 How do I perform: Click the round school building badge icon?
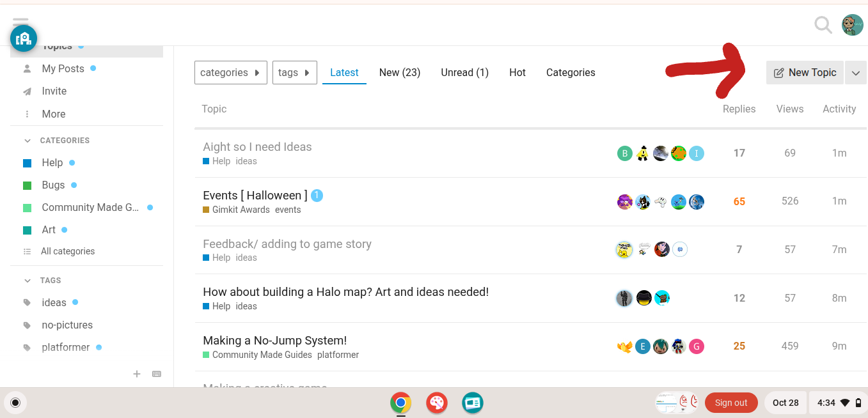[x=24, y=38]
